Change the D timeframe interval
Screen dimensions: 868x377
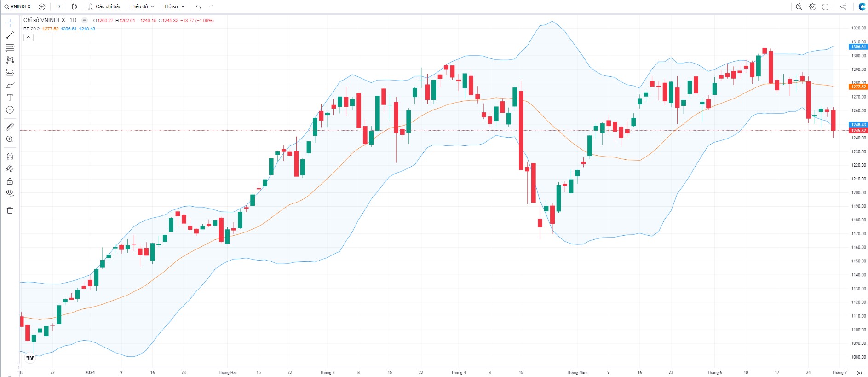(58, 6)
